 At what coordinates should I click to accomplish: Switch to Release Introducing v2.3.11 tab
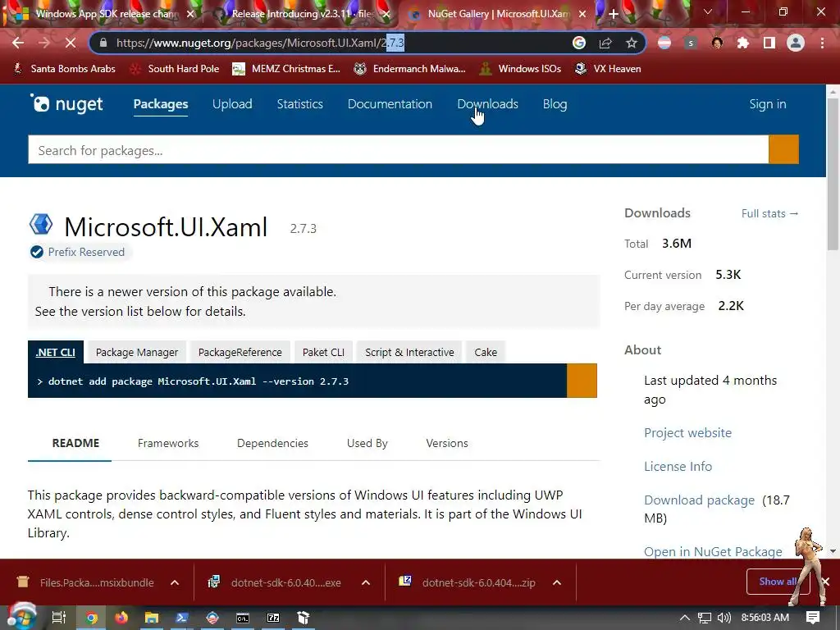[303, 14]
